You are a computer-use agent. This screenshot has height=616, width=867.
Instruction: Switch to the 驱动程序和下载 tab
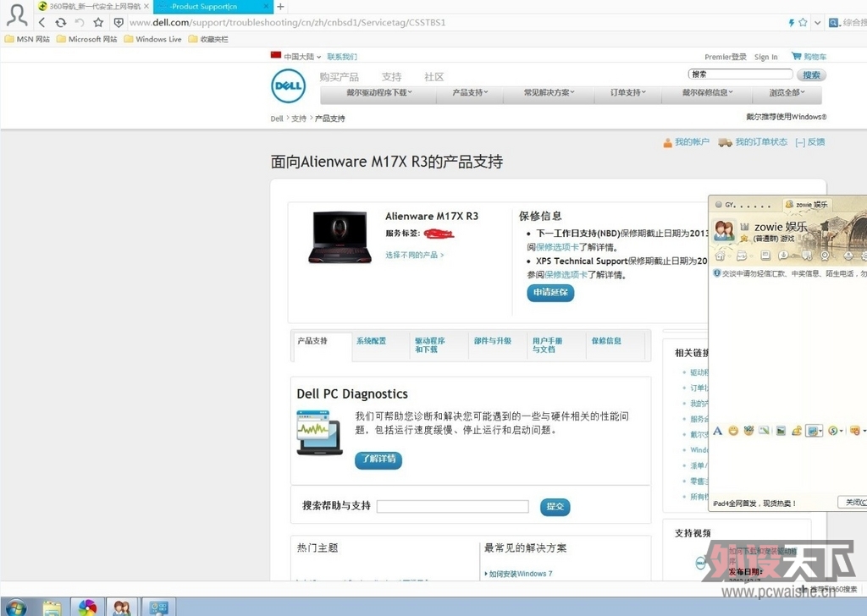coord(429,344)
